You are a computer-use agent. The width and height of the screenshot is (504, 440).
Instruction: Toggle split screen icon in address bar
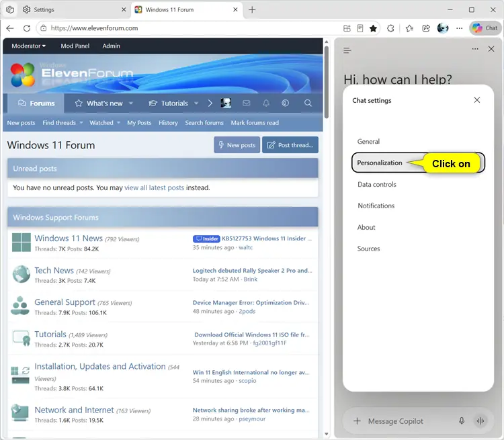pos(347,28)
